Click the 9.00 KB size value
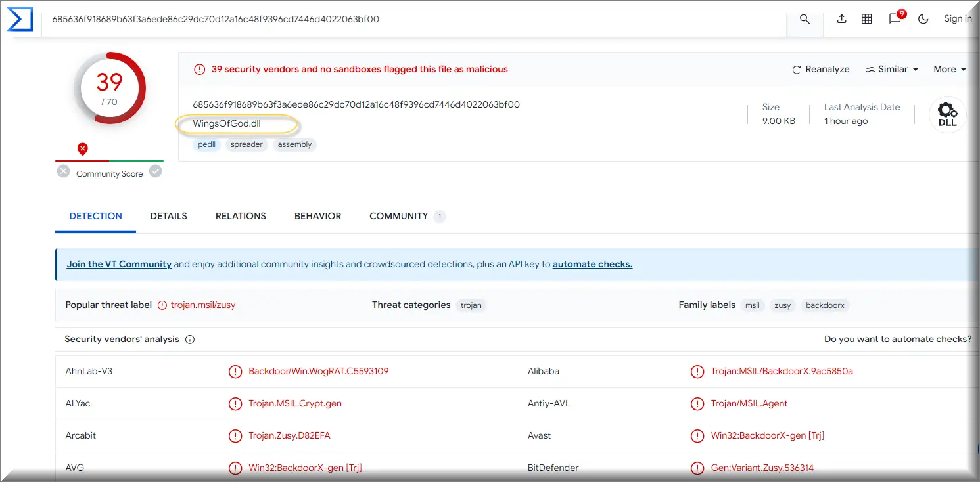980x482 pixels. 779,121
